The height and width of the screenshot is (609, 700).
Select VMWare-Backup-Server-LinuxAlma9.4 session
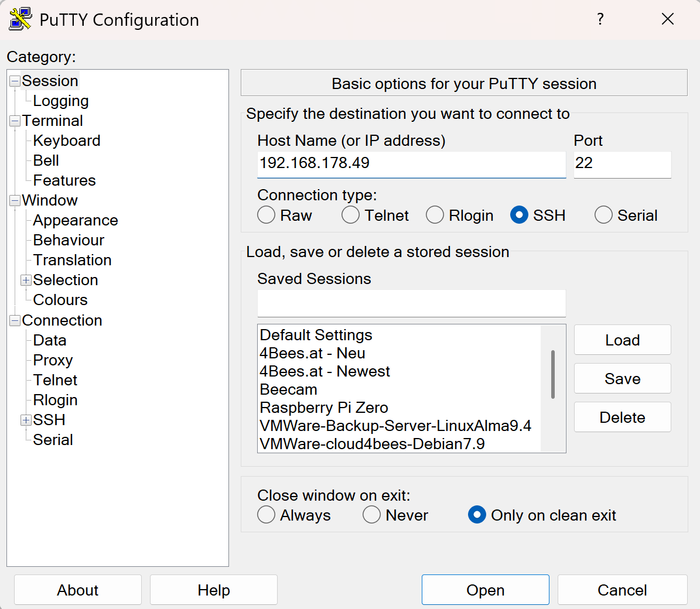tap(399, 426)
